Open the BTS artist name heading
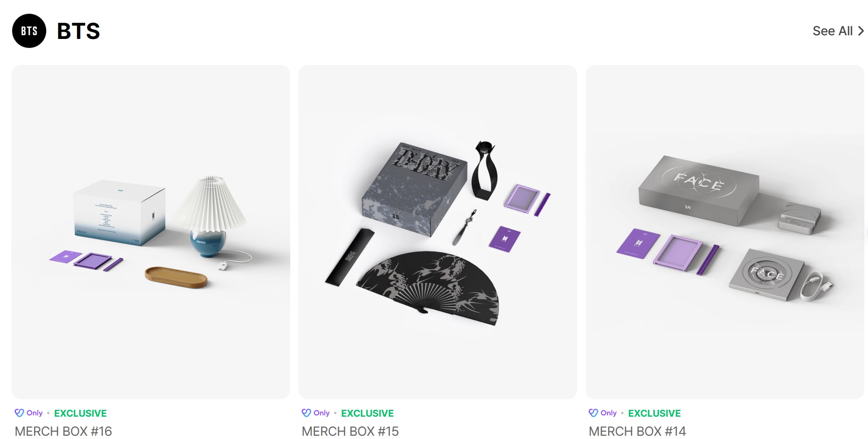The image size is (868, 439). tap(79, 31)
